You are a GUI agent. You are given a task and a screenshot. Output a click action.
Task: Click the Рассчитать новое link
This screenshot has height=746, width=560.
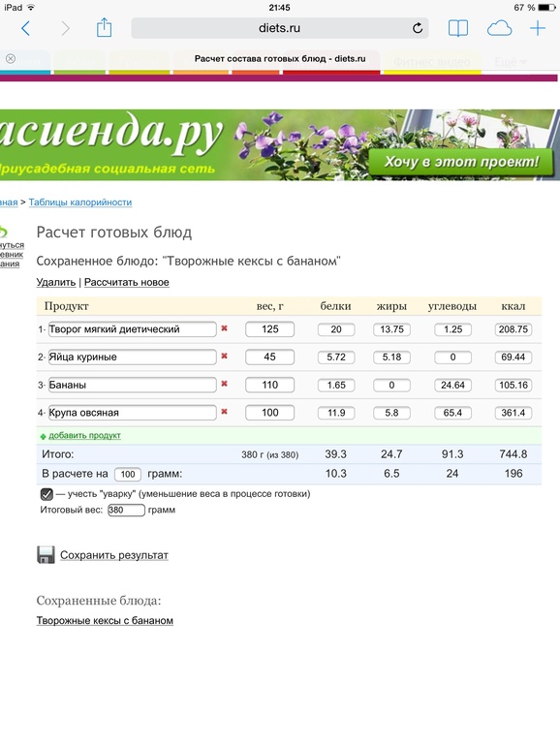[x=127, y=282]
